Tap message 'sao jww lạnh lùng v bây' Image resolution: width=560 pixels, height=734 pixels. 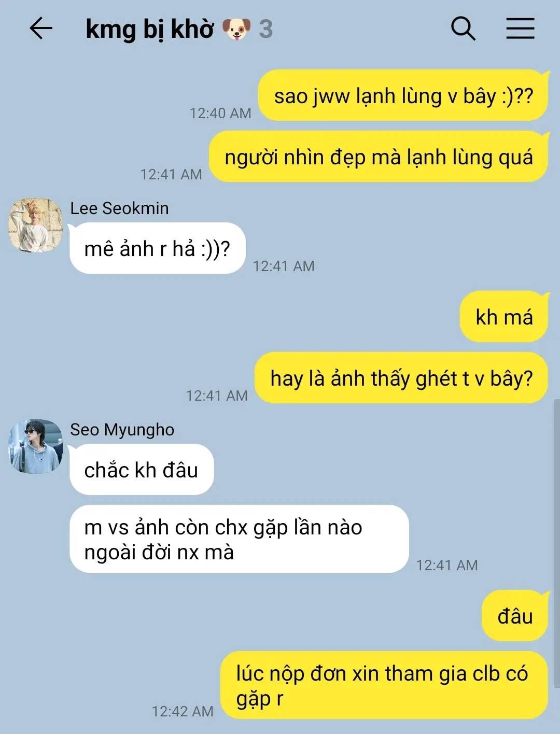[403, 96]
